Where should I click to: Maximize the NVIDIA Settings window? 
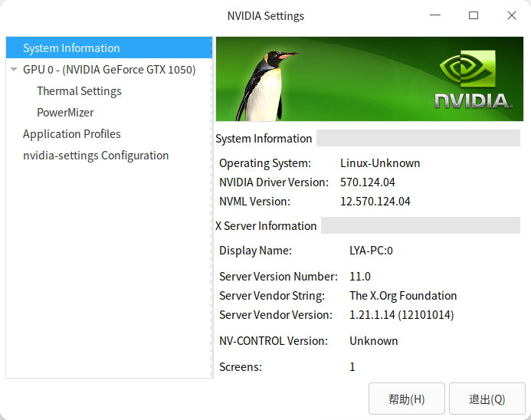click(474, 15)
